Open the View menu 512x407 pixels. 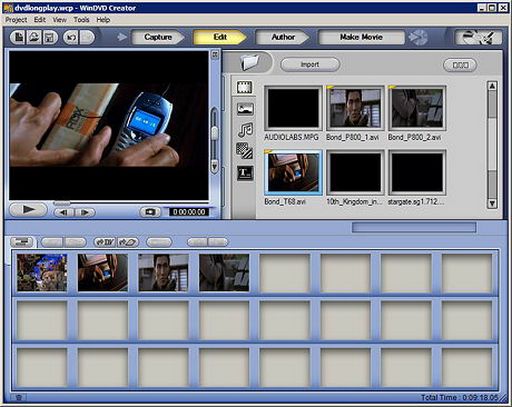(x=59, y=20)
